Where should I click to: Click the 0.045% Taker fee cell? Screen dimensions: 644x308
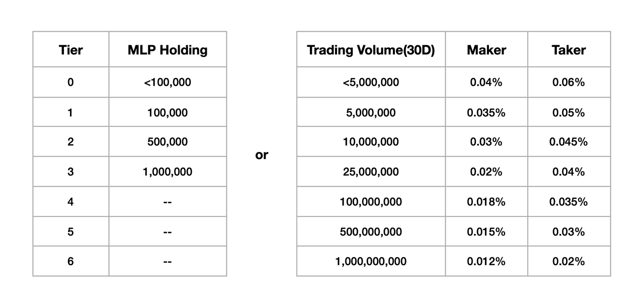click(x=569, y=142)
